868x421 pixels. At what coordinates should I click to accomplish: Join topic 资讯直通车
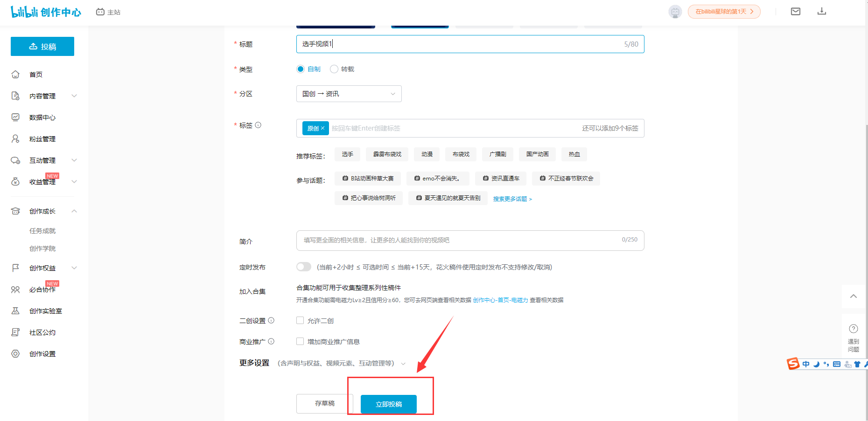(501, 179)
